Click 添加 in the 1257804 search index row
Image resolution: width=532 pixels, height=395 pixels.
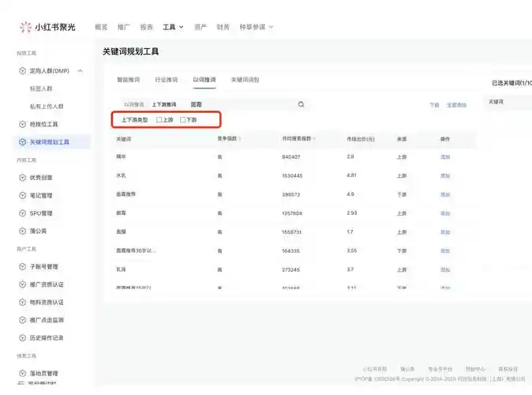[445, 213]
